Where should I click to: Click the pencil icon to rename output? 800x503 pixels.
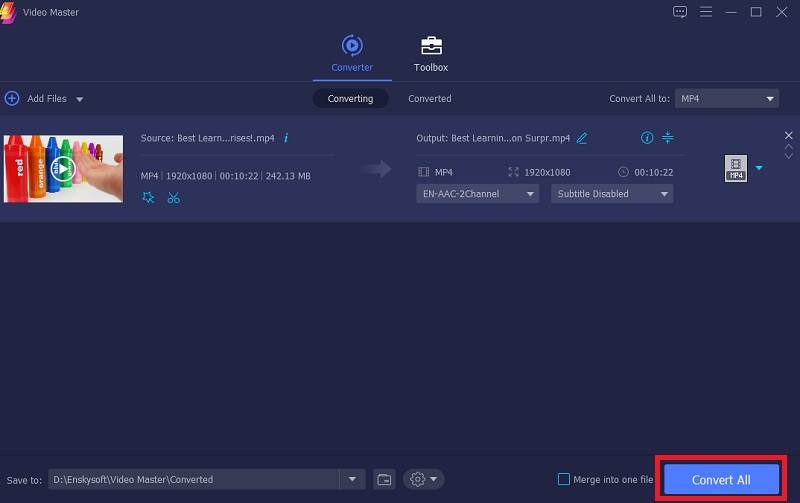point(582,138)
